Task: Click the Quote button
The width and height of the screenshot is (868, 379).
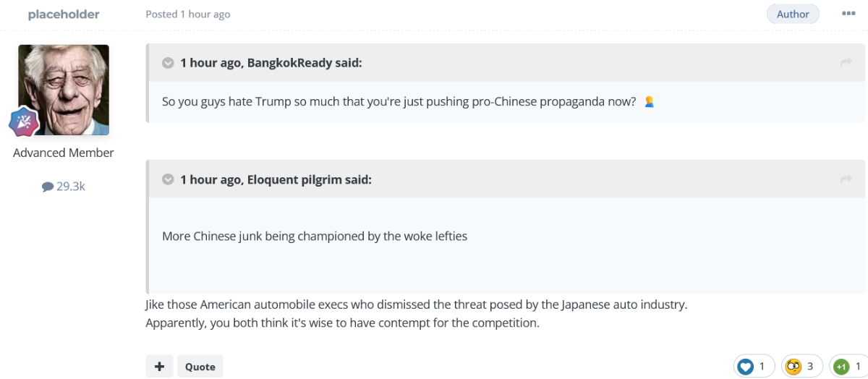Action: (200, 366)
